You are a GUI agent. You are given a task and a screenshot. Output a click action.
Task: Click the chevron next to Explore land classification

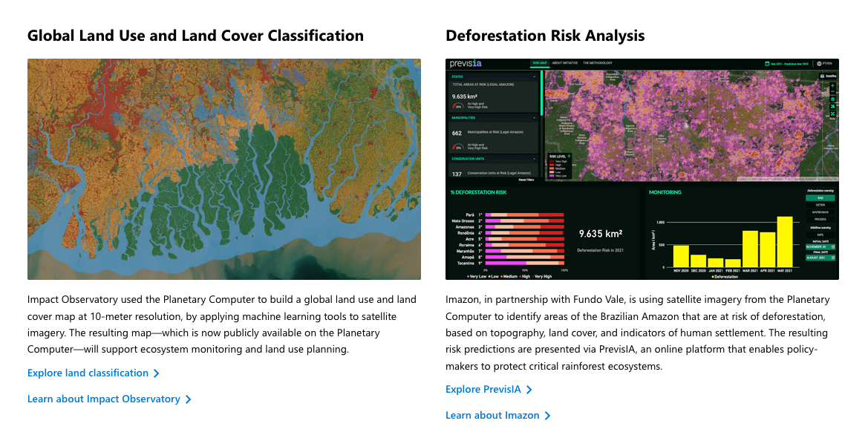(157, 373)
